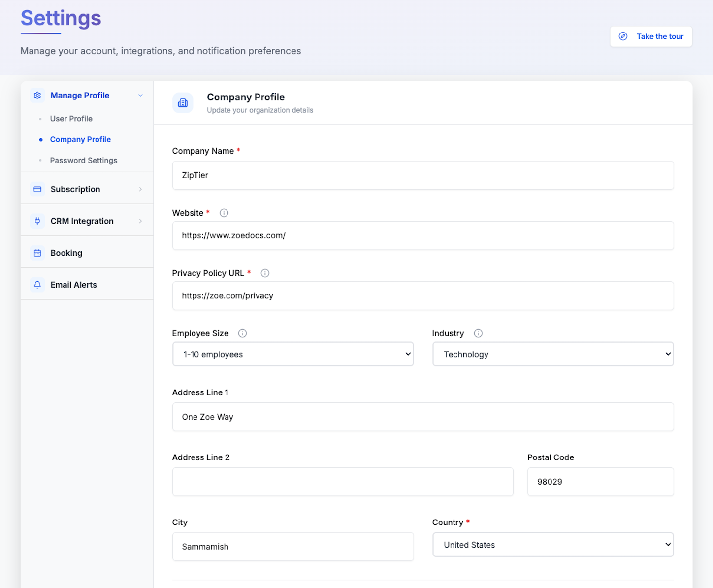713x588 pixels.
Task: Click the Company Profile building icon
Action: [x=183, y=103]
